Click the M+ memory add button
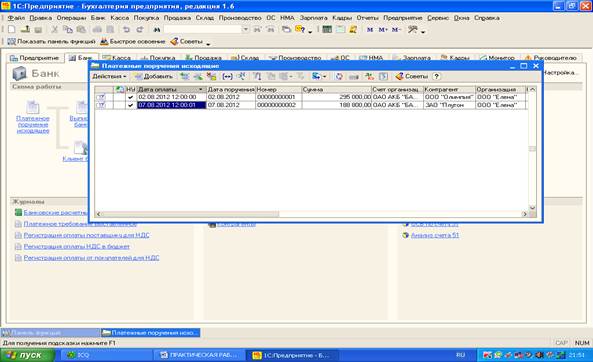This screenshot has height=362, width=593. tap(383, 30)
